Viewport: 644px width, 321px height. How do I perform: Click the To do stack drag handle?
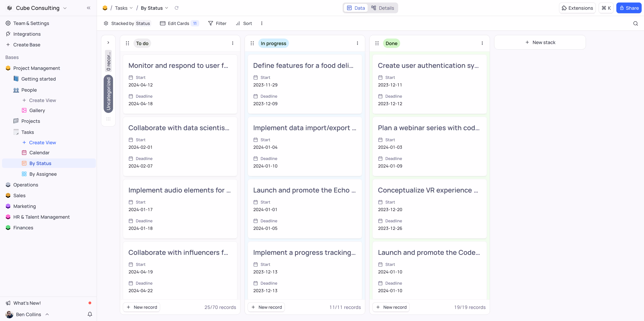tap(127, 43)
